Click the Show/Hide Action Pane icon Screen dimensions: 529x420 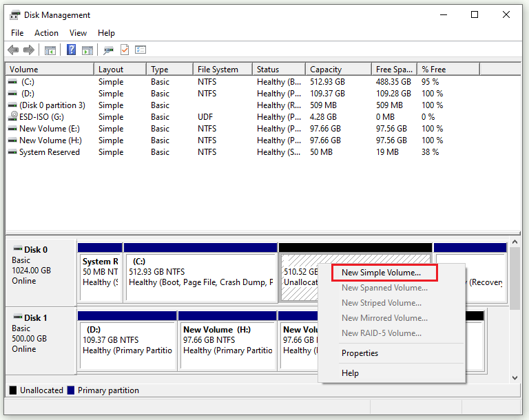coord(87,50)
